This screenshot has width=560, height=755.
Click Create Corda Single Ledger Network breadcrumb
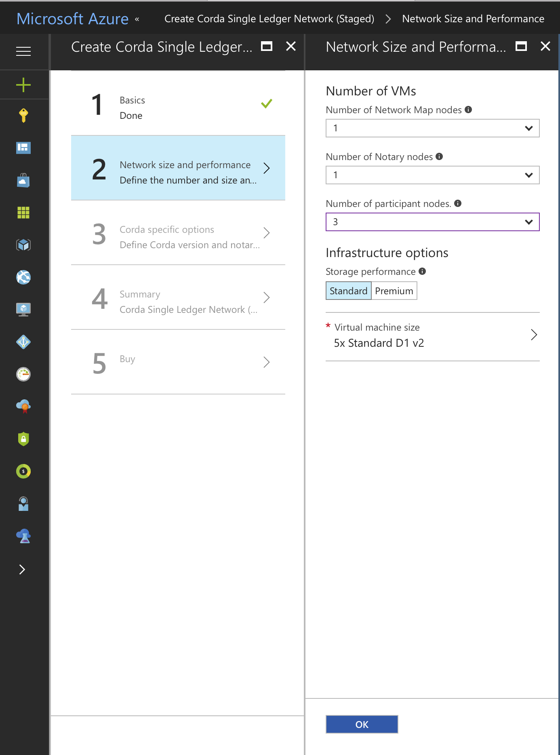click(x=269, y=19)
